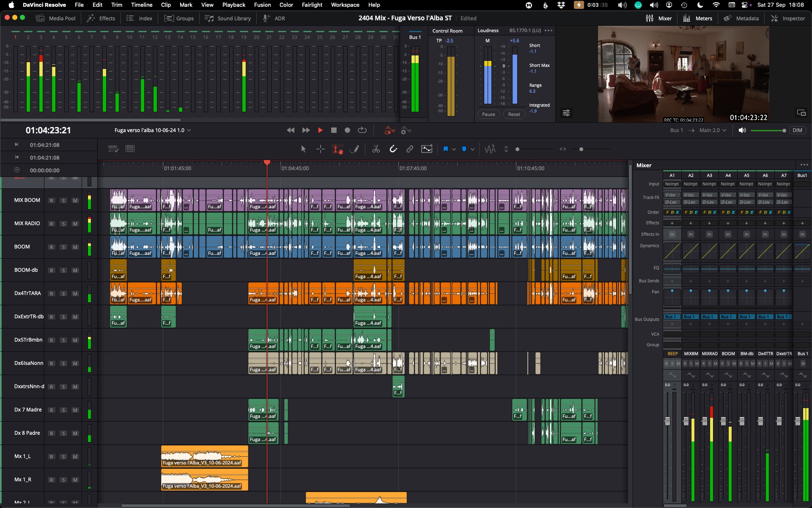Mute the MIX BOOM track

coord(75,201)
